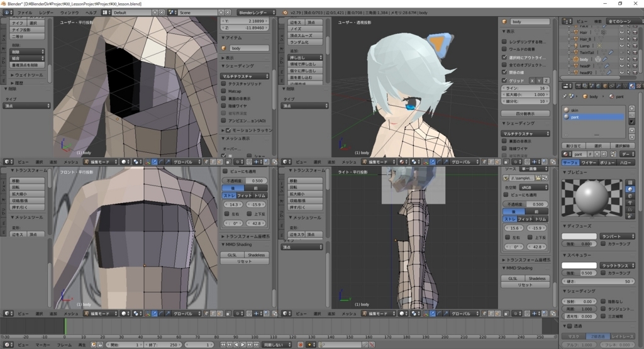
Task: Toggle material nodes icon beside pant field
Action: click(x=613, y=154)
